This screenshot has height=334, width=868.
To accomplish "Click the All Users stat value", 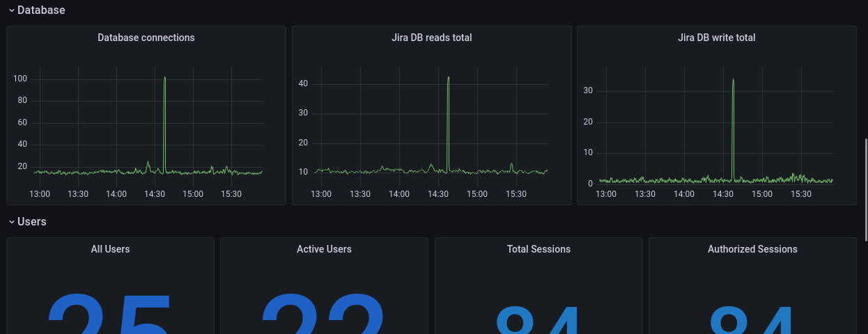I will pyautogui.click(x=110, y=314).
